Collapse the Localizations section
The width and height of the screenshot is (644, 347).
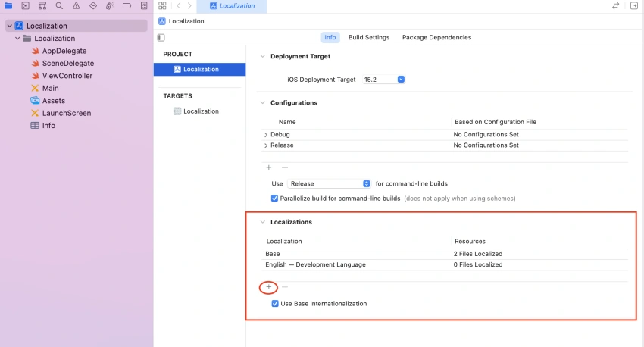click(x=262, y=222)
